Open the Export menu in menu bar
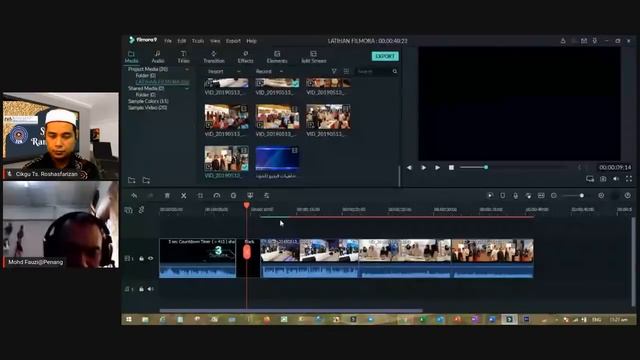This screenshot has height=360, width=640. (233, 41)
